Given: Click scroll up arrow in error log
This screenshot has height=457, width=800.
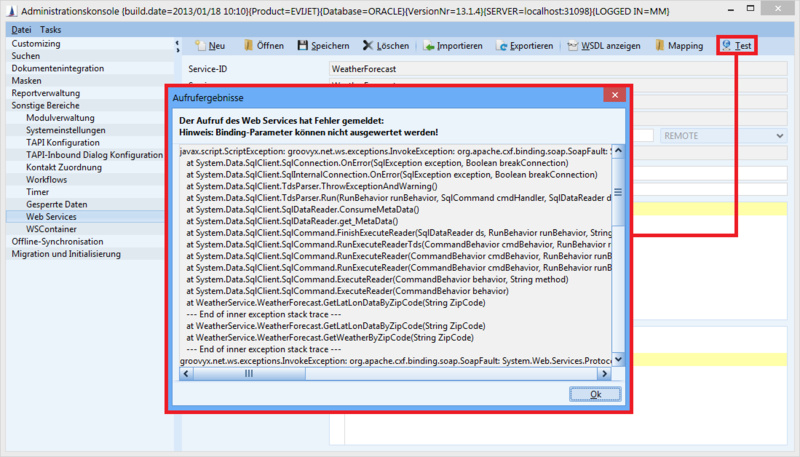Looking at the screenshot, I should [618, 150].
